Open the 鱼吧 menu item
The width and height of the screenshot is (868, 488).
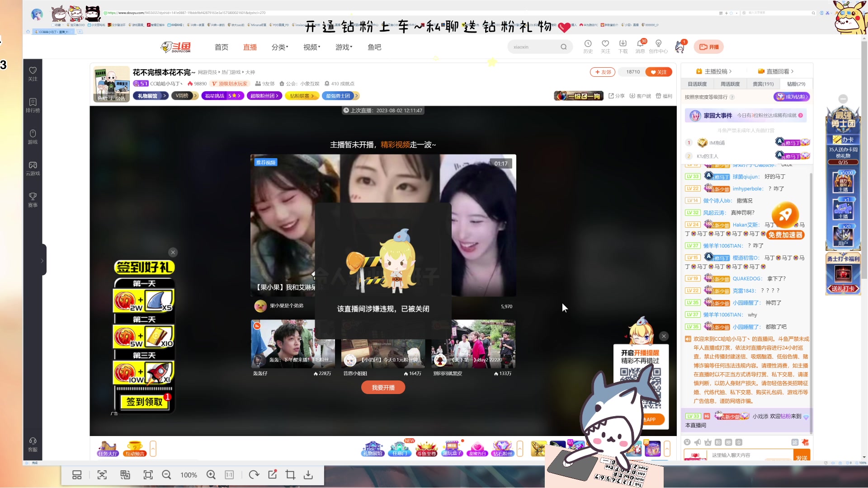(x=374, y=47)
